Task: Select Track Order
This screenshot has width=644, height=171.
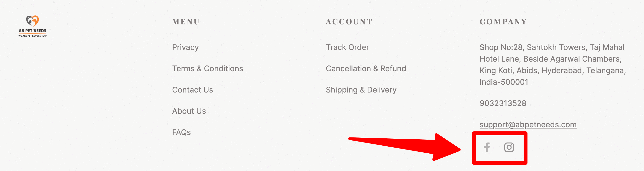Action: pyautogui.click(x=347, y=47)
